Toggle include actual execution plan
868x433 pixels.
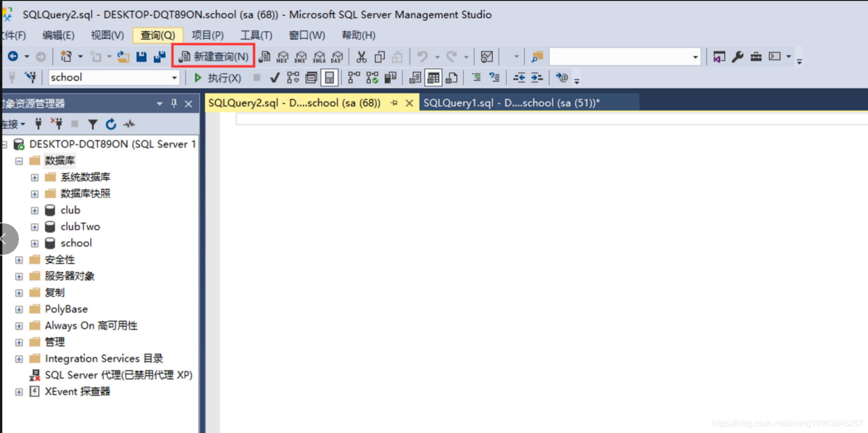[354, 78]
